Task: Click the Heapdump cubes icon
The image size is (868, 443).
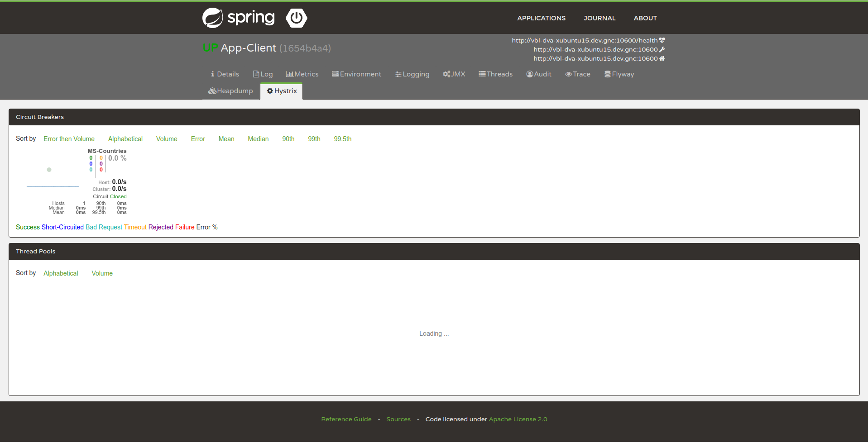Action: [212, 91]
